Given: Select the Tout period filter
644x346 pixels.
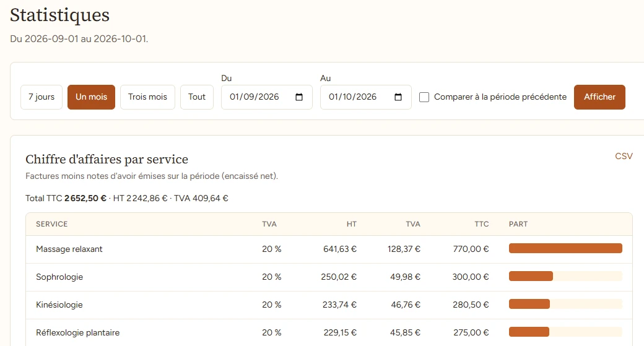Looking at the screenshot, I should (197, 97).
